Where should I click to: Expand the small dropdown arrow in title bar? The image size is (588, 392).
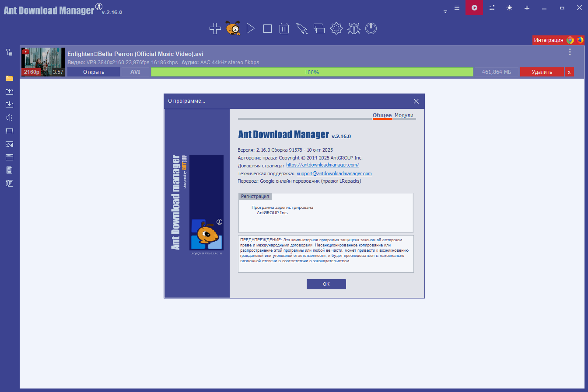click(445, 12)
